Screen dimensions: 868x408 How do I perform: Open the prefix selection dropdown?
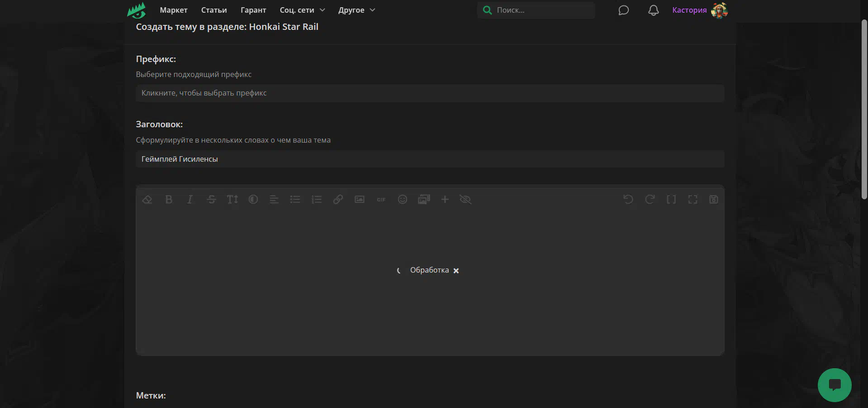430,93
